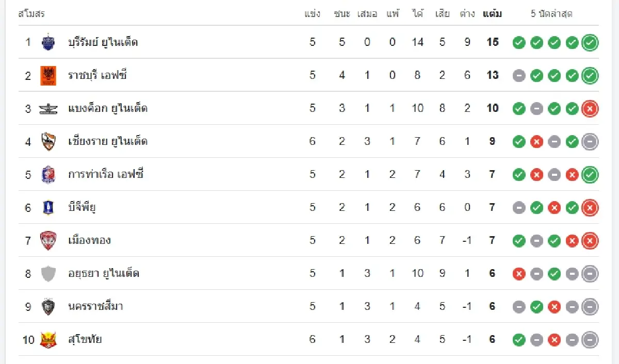Viewport: 619px width, 364px height.
Task: Click the Ayutthaya United gray shield
Action: click(x=48, y=273)
